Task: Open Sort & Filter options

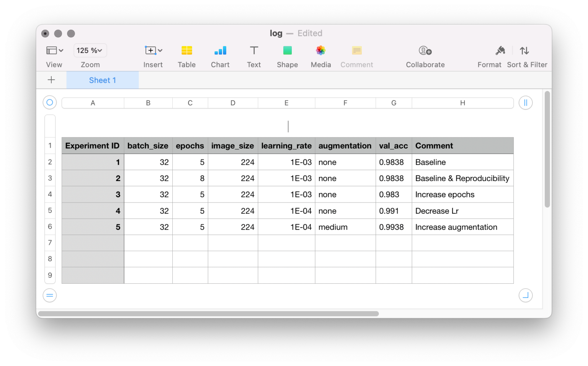Action: click(524, 51)
